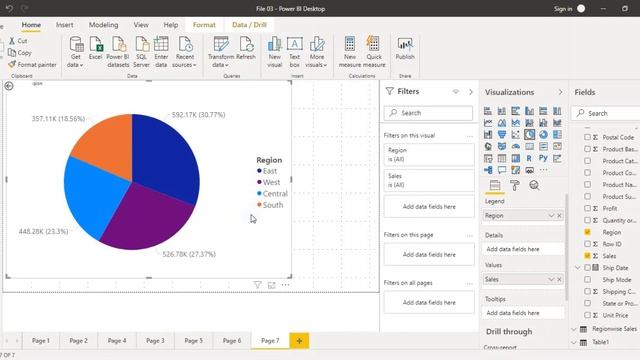
Task: Check the Ship Mode field
Action: pyautogui.click(x=587, y=280)
